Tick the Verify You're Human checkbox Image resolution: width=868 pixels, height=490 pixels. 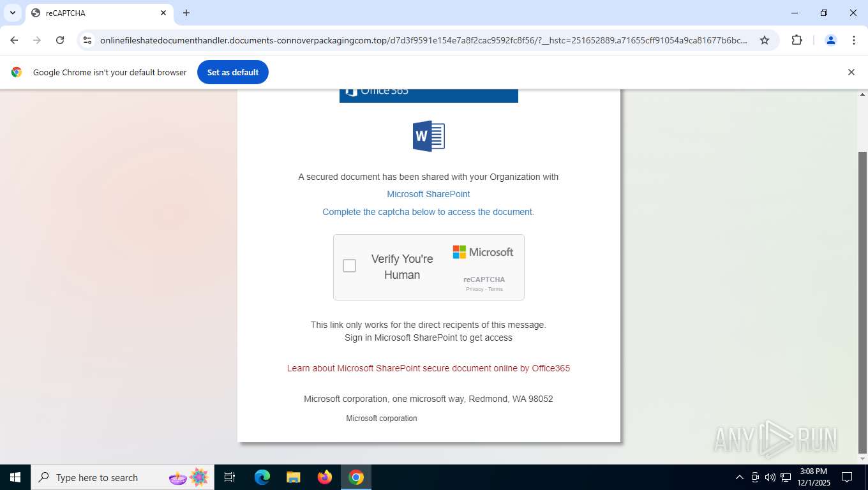[x=349, y=266]
